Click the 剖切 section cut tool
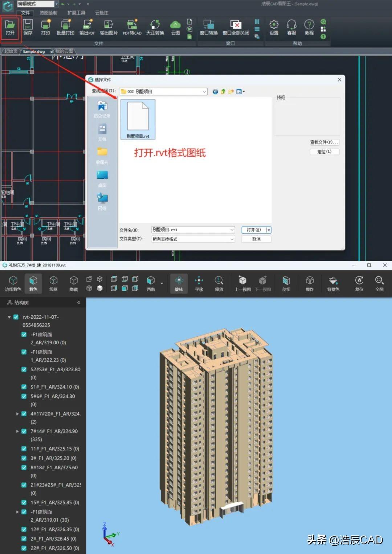Viewport: 392px width, 554px height. [x=286, y=283]
